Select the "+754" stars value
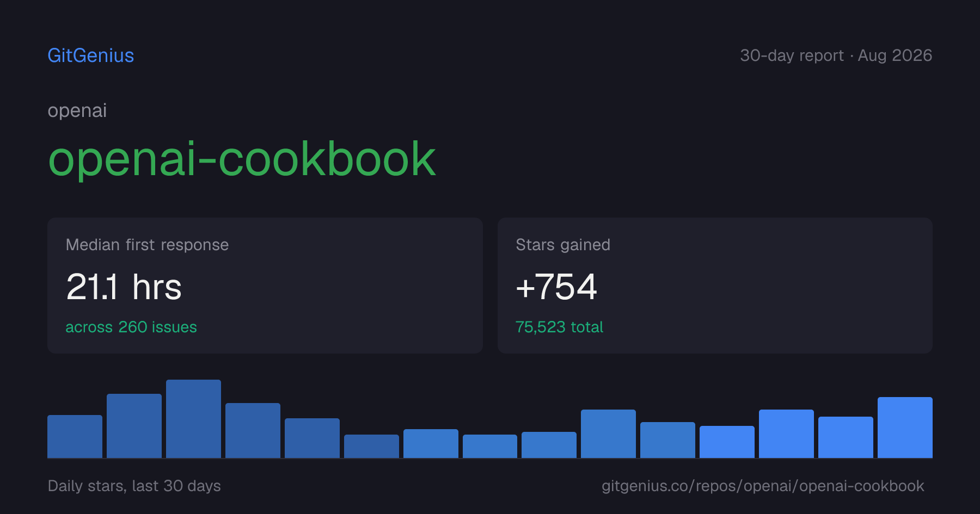This screenshot has height=514, width=980. pos(556,287)
